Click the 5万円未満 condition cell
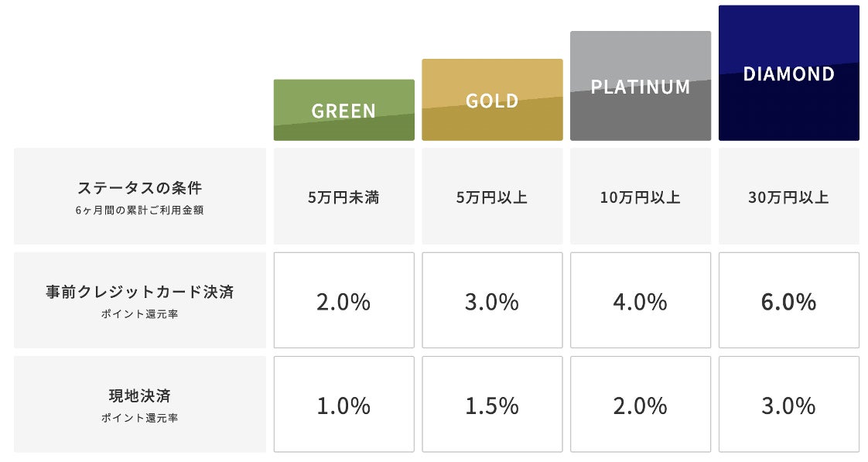 [x=343, y=197]
